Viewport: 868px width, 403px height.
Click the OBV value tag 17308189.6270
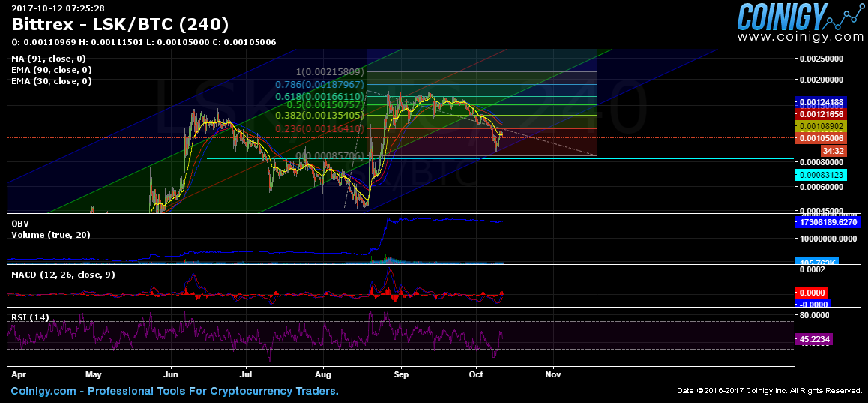coord(827,222)
